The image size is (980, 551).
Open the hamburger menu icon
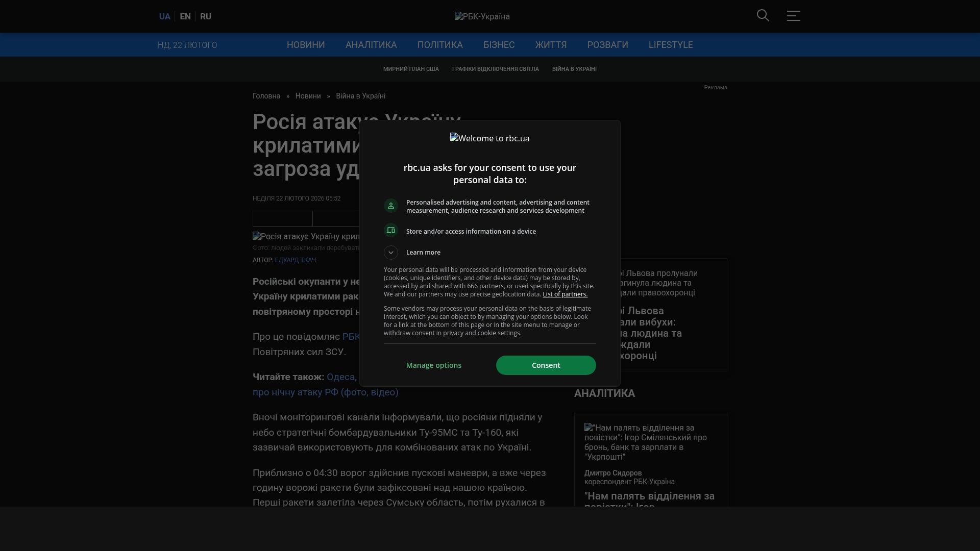point(793,16)
